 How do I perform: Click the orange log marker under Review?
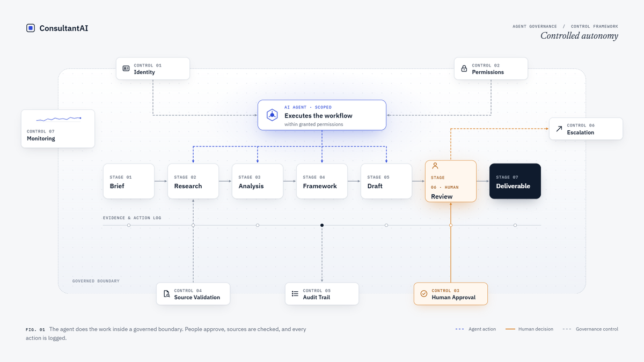(451, 225)
